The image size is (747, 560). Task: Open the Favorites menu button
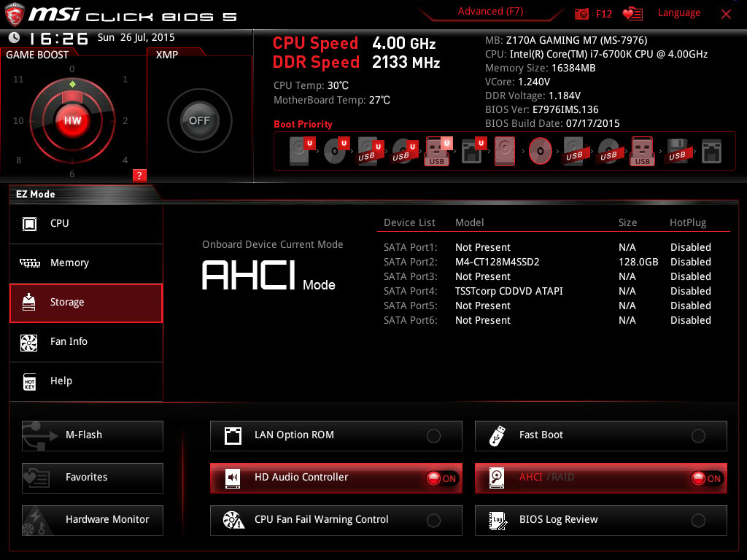93,478
